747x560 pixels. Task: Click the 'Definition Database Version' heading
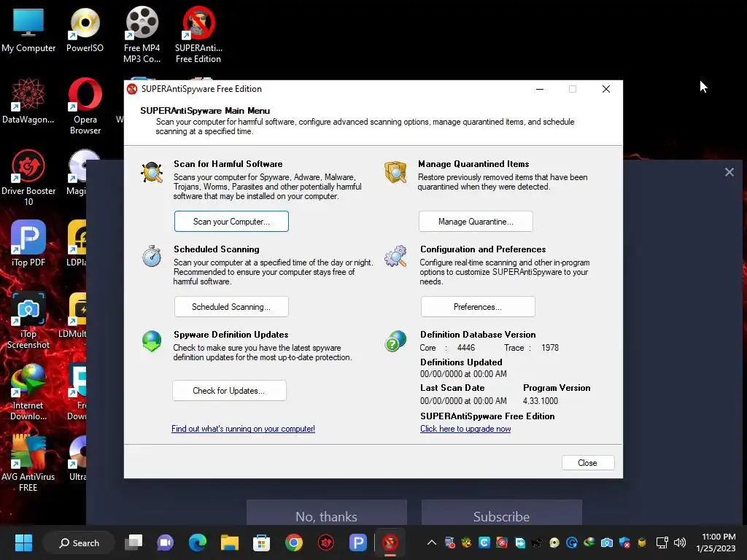tap(478, 334)
